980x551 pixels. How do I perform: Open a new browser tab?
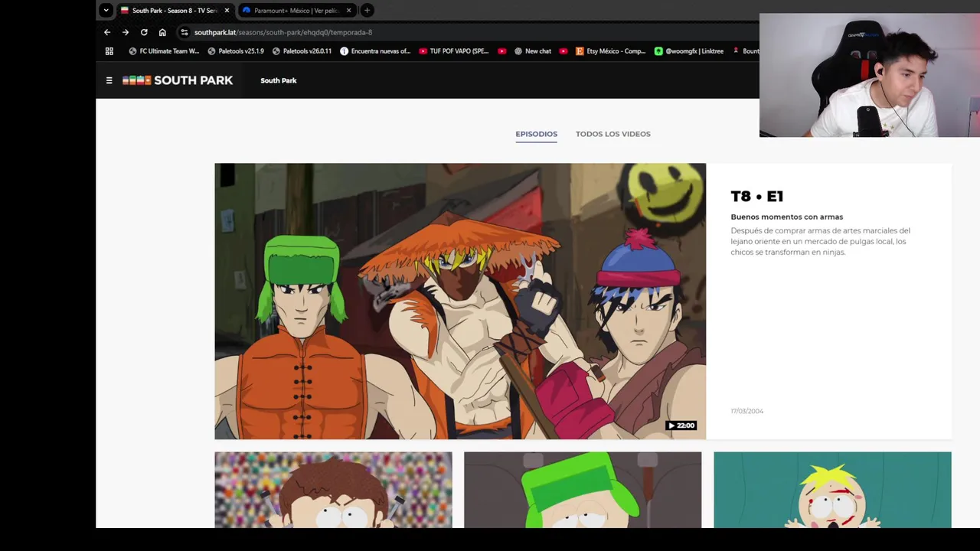point(367,11)
